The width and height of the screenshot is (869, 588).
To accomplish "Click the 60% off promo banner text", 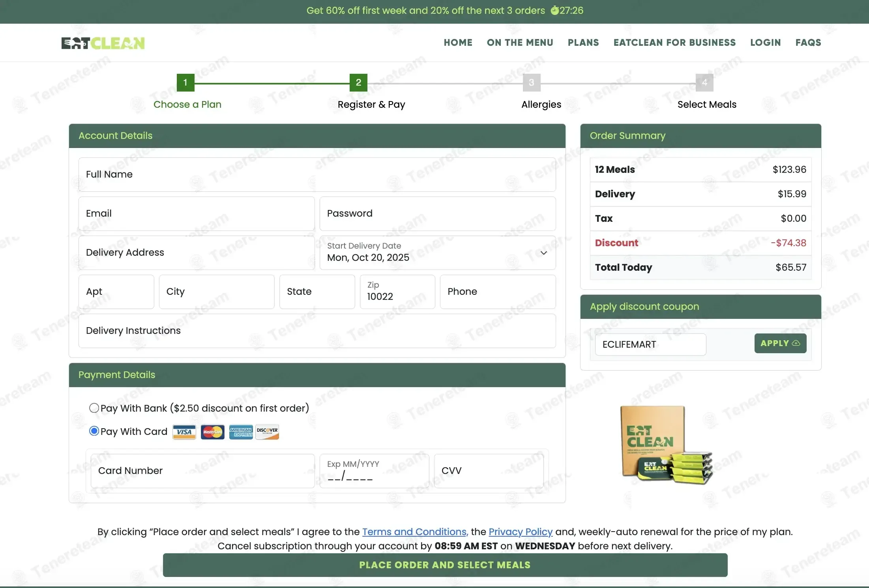I will [426, 10].
